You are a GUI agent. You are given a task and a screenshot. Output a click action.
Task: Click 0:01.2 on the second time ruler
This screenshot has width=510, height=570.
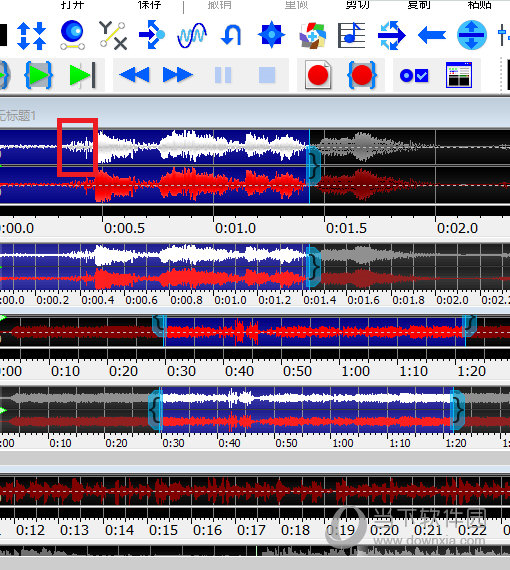(274, 300)
